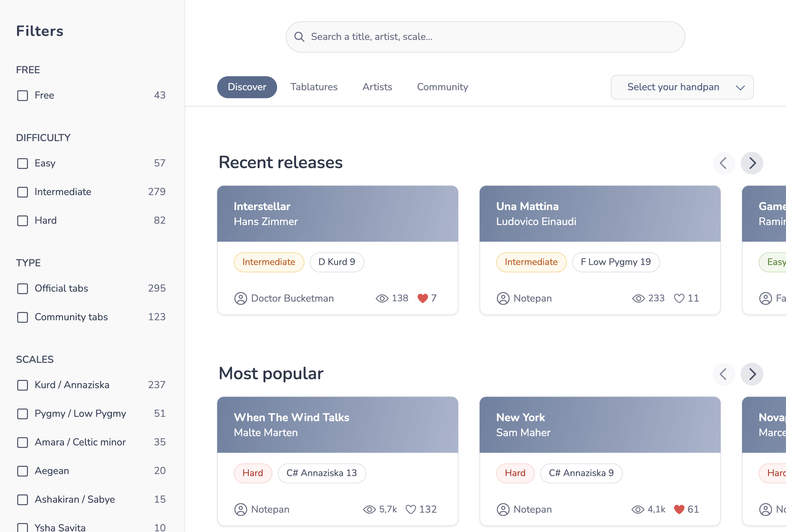Like the Interstellar tab with heart icon
The height and width of the screenshot is (532, 786).
click(423, 298)
